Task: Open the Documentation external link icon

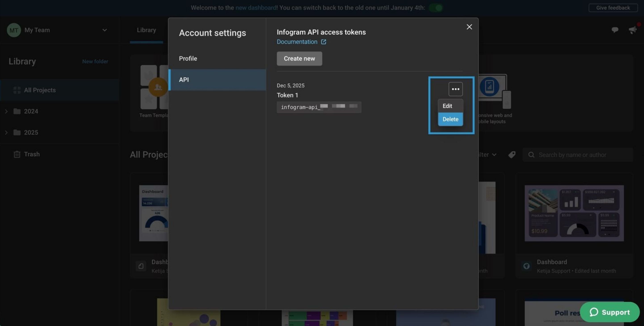Action: (x=323, y=42)
